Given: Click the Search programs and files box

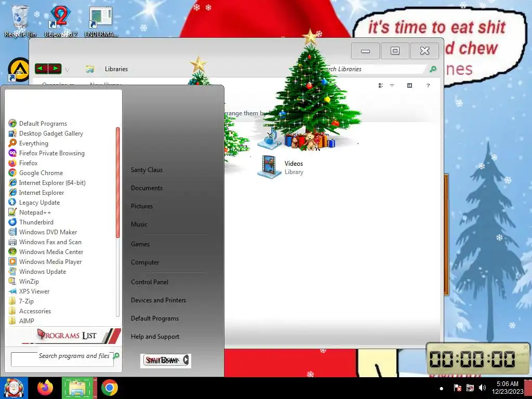Looking at the screenshot, I should coord(62,360).
